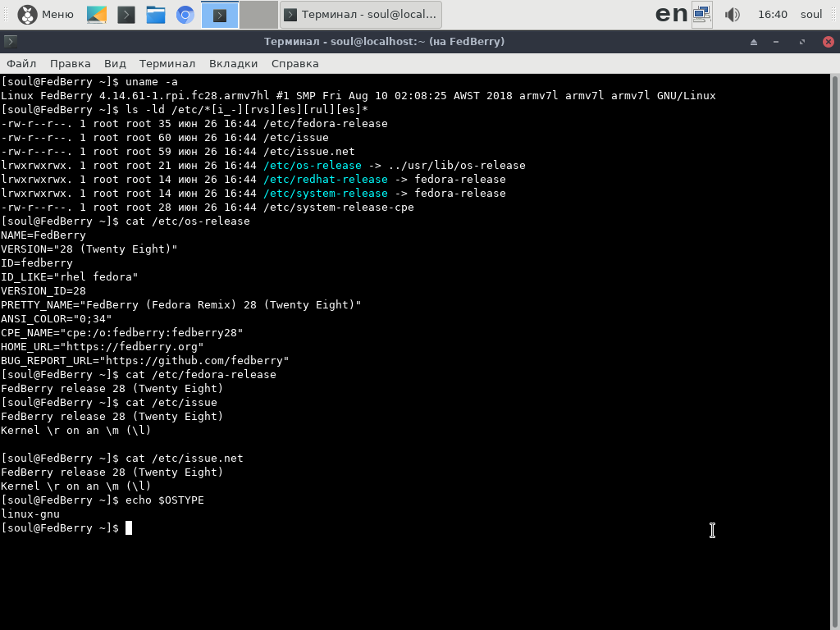Click the CPE_NAME line in output
840x630 pixels.
coord(122,333)
